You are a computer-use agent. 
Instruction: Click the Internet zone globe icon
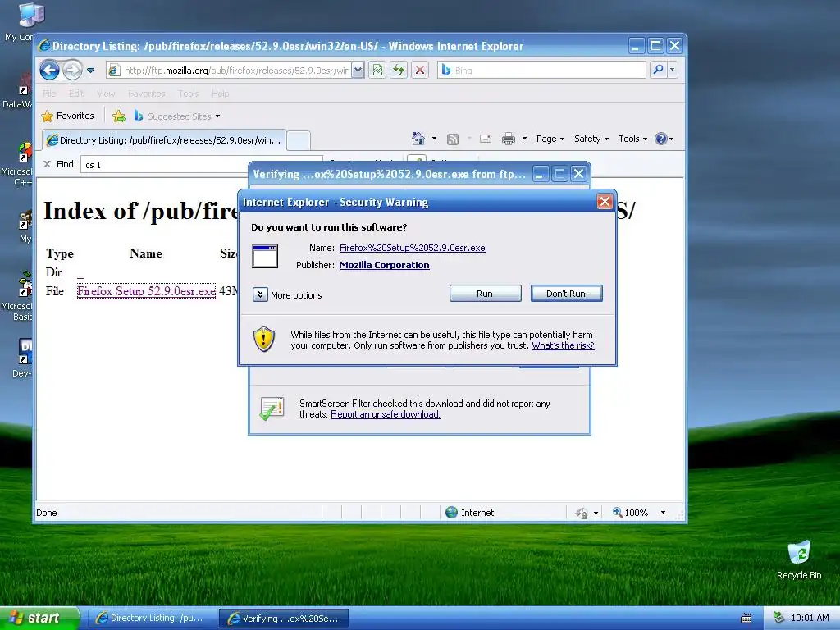tap(452, 512)
